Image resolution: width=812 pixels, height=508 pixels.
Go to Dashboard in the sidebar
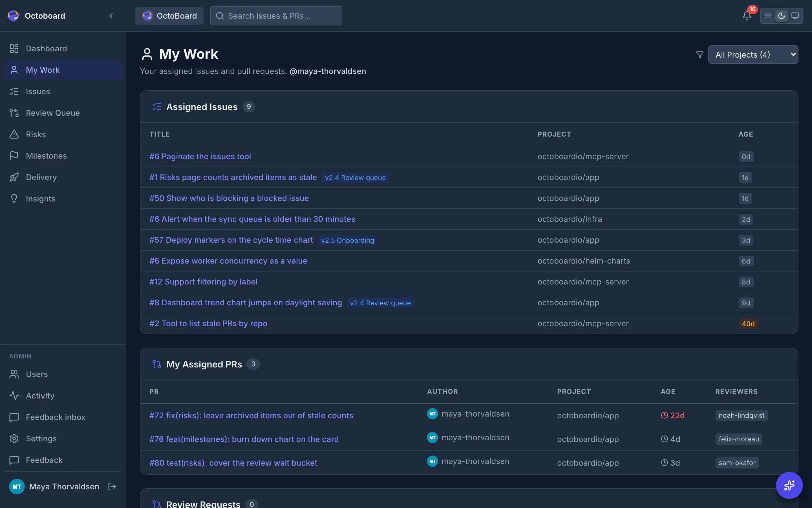coord(63,48)
